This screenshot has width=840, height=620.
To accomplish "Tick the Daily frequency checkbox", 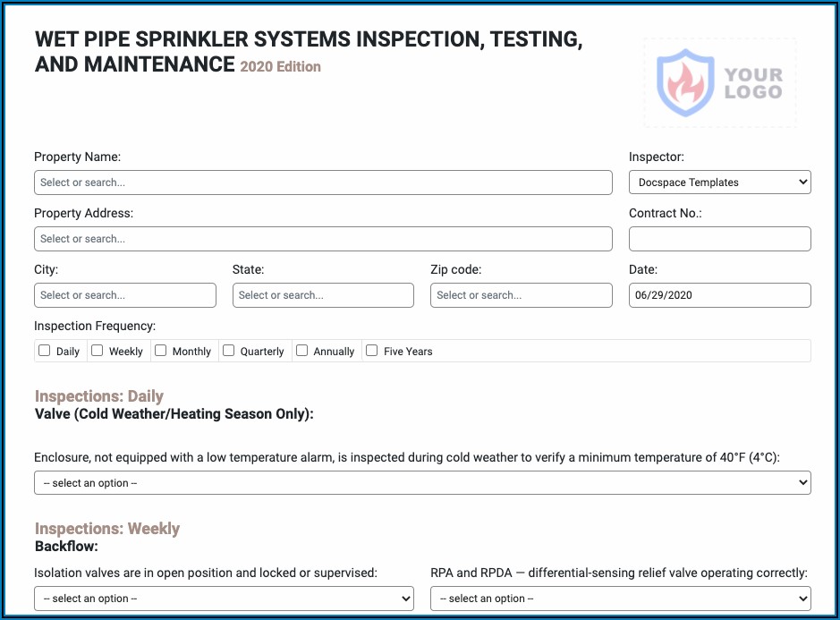I will click(45, 351).
